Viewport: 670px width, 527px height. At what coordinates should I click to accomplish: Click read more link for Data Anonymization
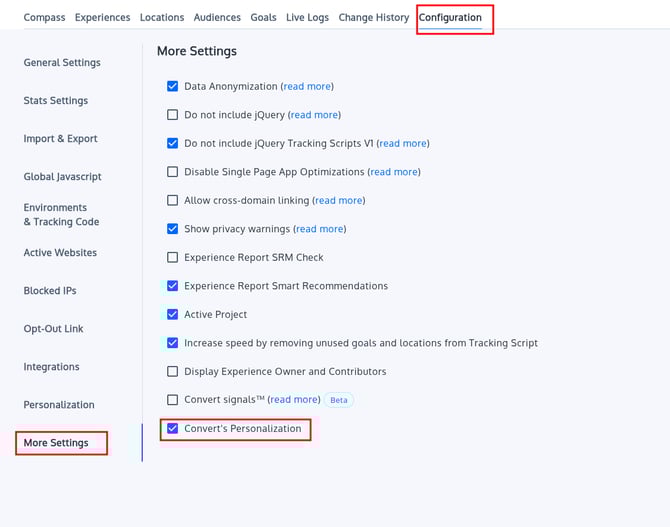pyautogui.click(x=307, y=87)
